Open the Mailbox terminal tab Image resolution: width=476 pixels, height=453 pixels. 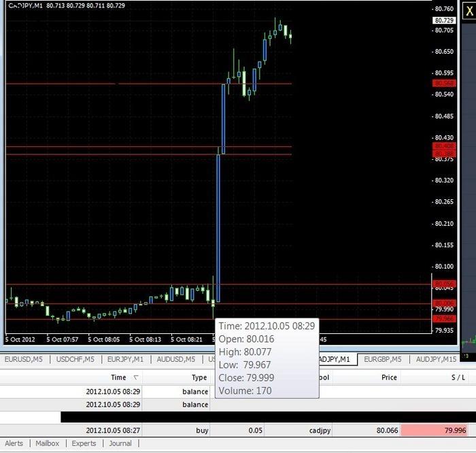click(x=48, y=443)
